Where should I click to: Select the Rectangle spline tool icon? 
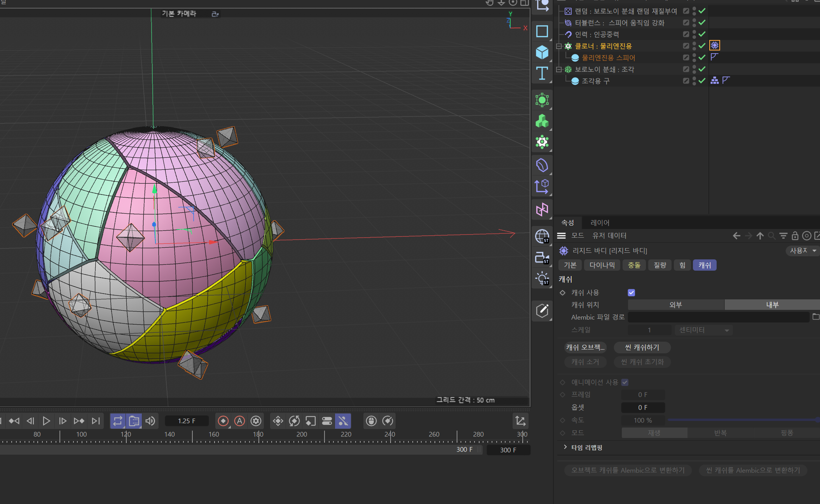pos(542,31)
